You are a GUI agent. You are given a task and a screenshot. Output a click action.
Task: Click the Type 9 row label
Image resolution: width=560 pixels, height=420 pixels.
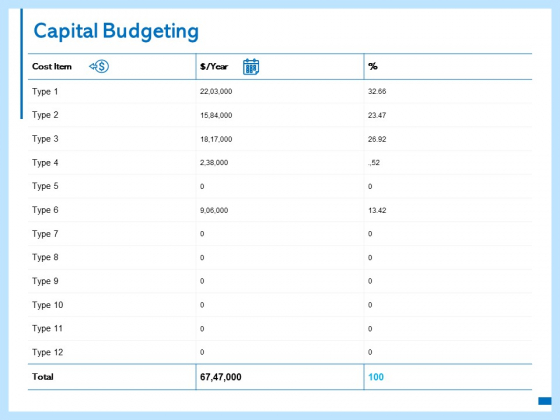coord(45,281)
